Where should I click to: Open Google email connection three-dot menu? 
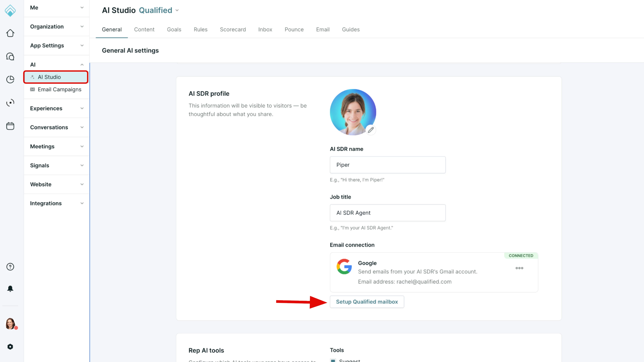(x=519, y=268)
